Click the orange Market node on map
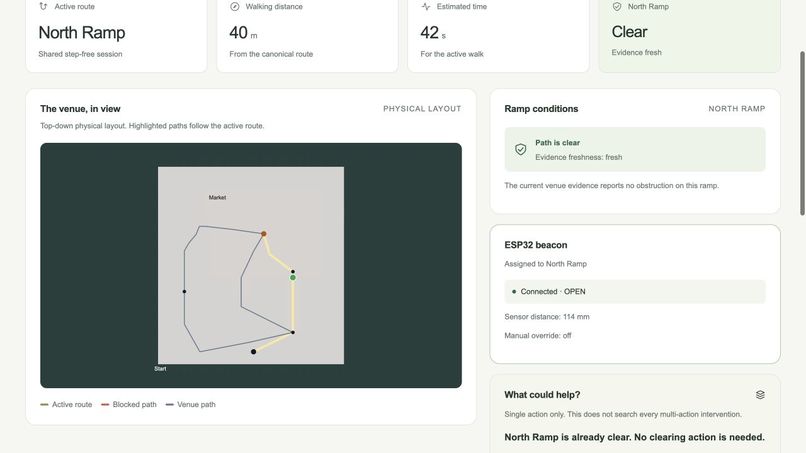Image resolution: width=806 pixels, height=453 pixels. tap(264, 234)
